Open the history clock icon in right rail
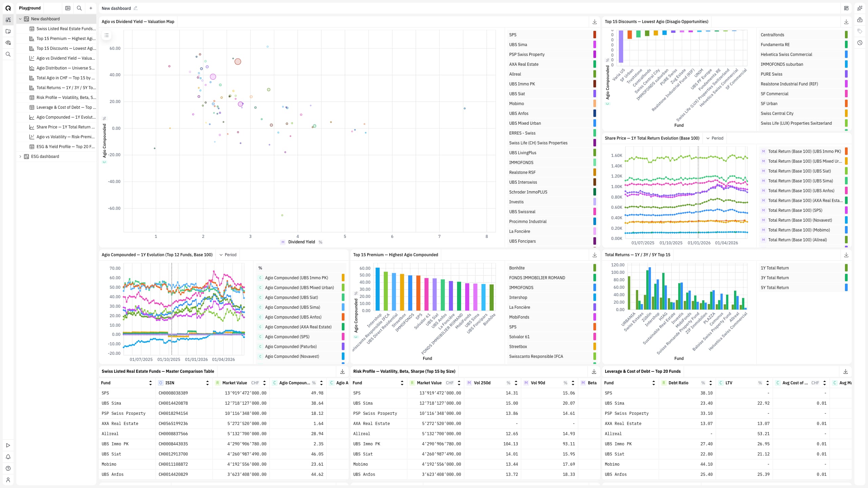This screenshot has height=488, width=868. (860, 43)
